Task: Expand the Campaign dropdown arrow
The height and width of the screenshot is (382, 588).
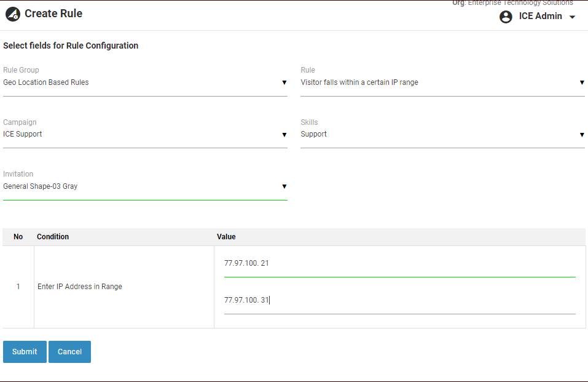Action: click(x=284, y=135)
